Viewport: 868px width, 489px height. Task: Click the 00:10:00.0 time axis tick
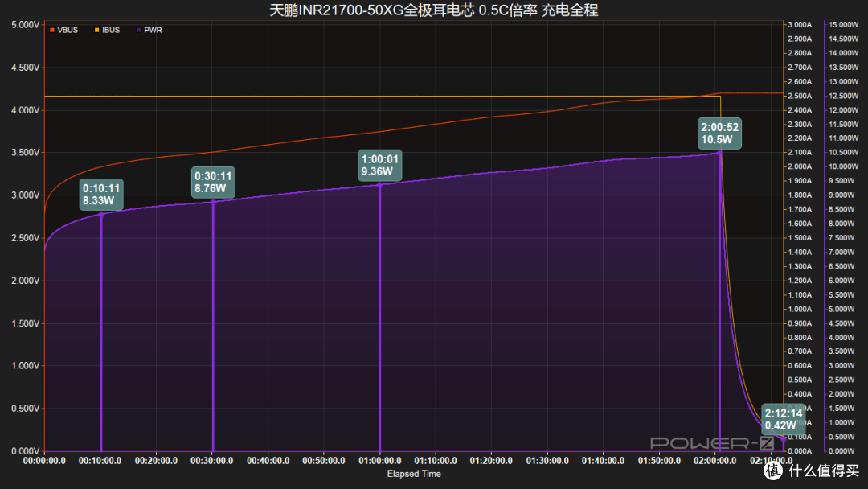pos(100,461)
